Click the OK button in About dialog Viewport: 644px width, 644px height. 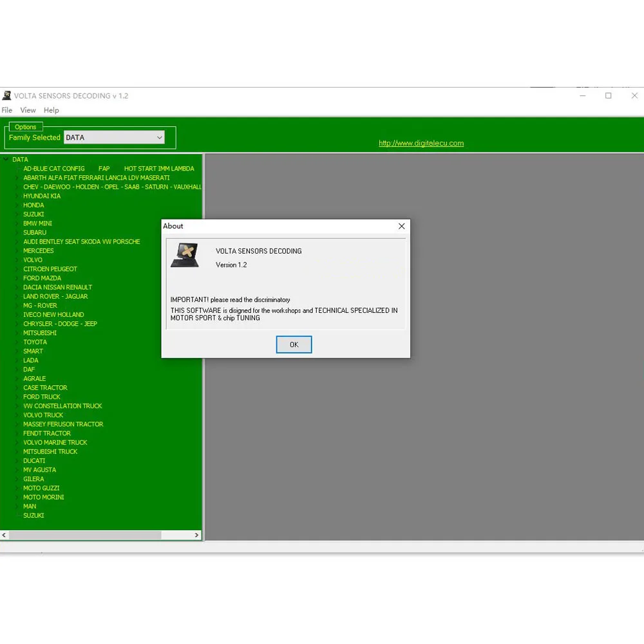tap(294, 344)
